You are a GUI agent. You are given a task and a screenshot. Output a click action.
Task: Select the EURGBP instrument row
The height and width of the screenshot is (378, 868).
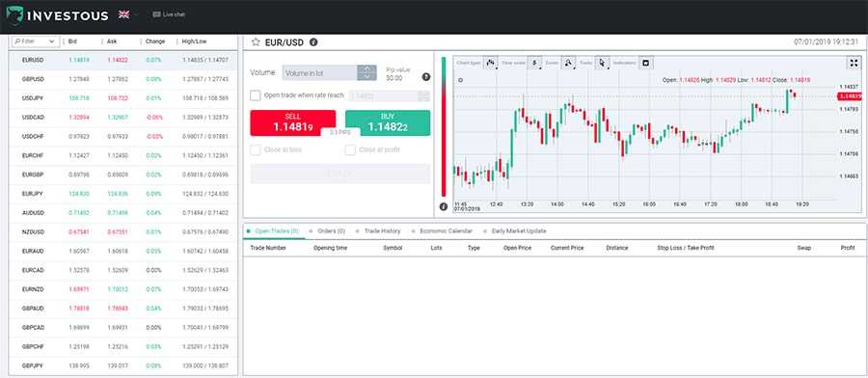(x=123, y=175)
